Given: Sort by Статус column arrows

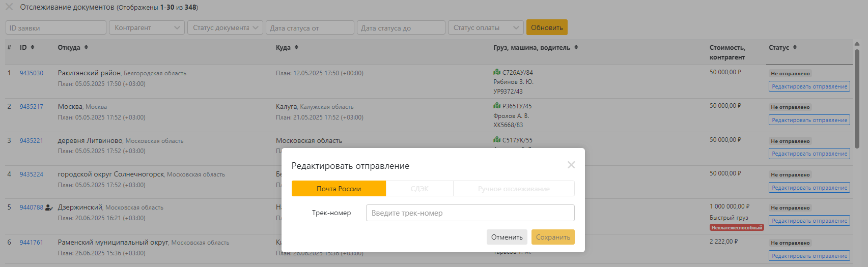Looking at the screenshot, I should [x=795, y=47].
